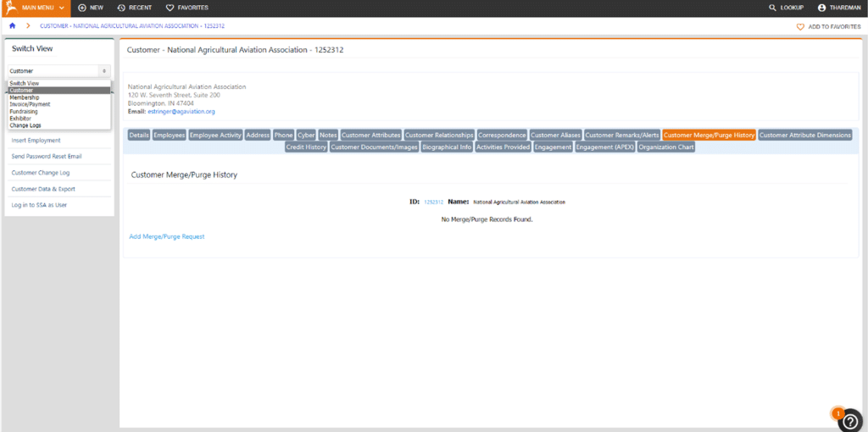The image size is (868, 432).
Task: Click the Bloomington, IN 47404 text
Action: (x=161, y=103)
